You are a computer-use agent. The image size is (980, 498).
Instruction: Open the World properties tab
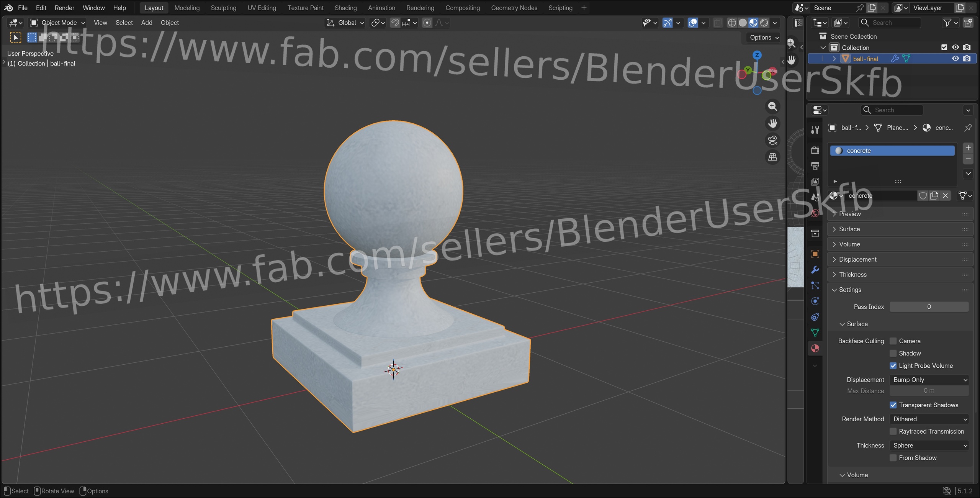click(815, 213)
